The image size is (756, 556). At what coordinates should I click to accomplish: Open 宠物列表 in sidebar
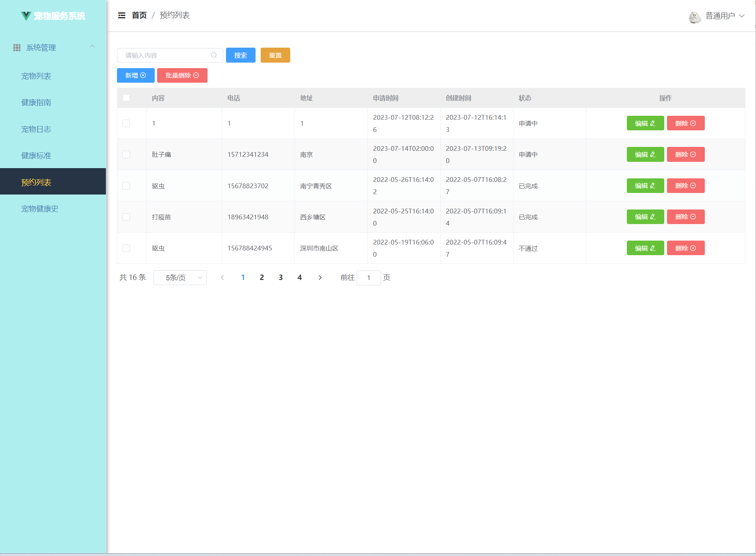tap(36, 76)
